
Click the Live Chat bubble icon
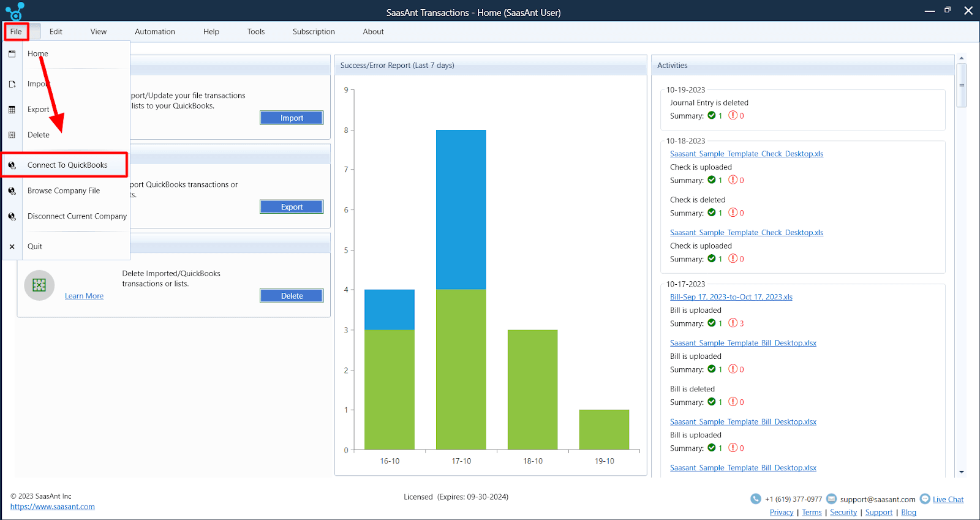coord(925,499)
